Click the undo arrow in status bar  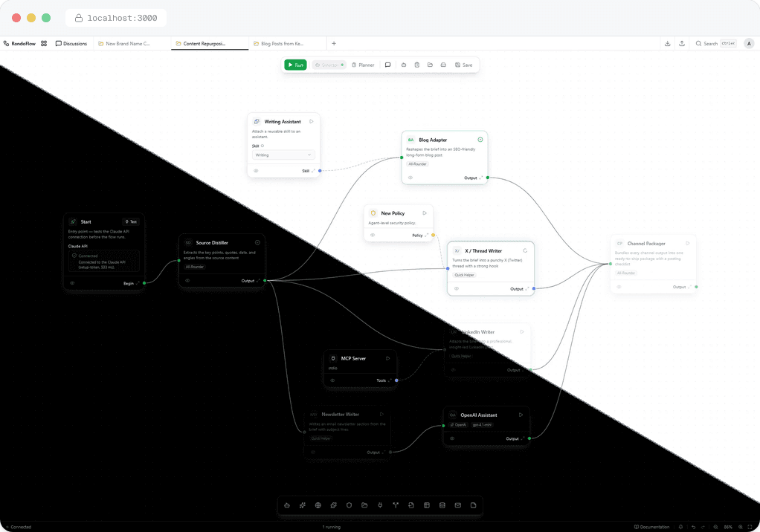pos(693,527)
